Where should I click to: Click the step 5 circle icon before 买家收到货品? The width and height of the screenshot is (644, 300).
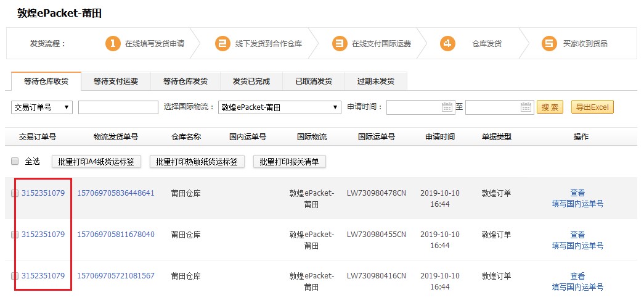[x=549, y=43]
